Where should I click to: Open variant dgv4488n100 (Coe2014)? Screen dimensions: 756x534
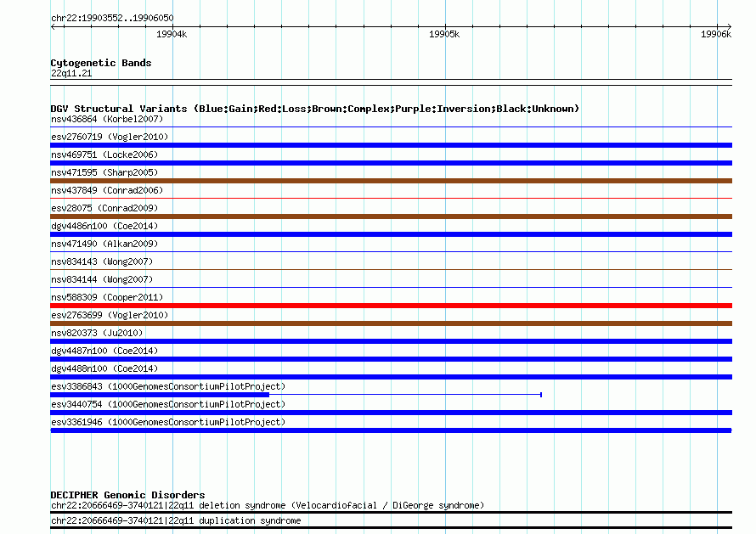point(104,368)
